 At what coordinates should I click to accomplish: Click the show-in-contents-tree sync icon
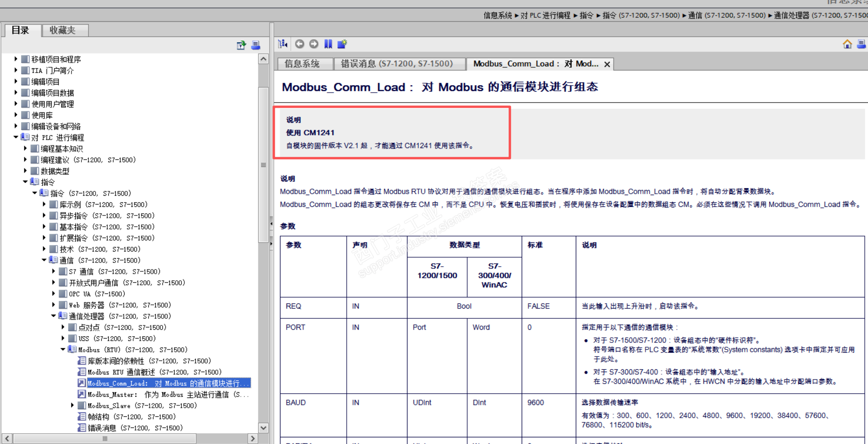[x=283, y=44]
